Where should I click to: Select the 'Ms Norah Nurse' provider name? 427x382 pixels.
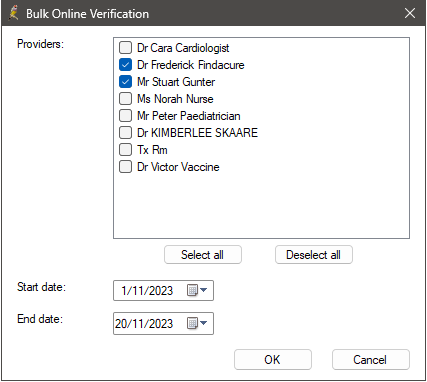coord(175,99)
